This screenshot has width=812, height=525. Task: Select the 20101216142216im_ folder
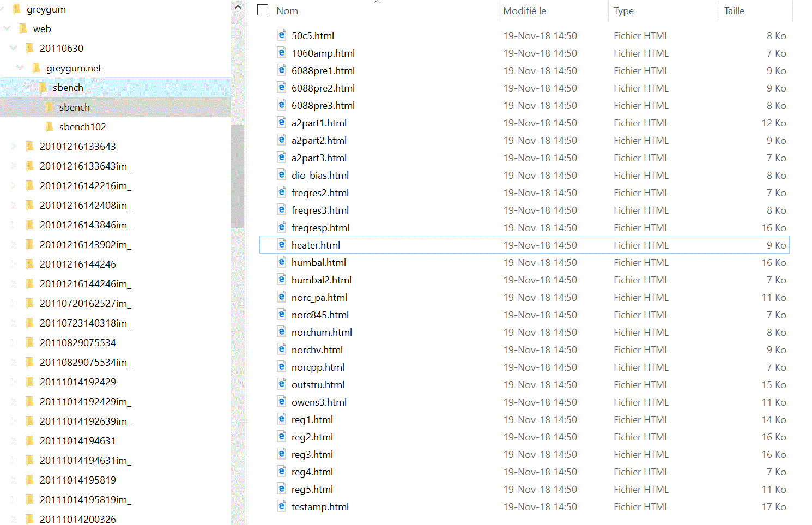coord(86,185)
